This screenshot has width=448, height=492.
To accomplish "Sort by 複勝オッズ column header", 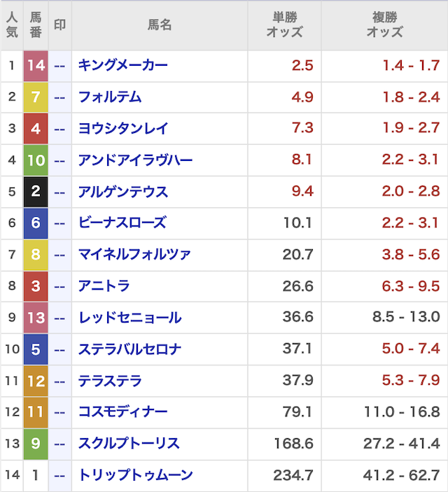I will [384, 25].
